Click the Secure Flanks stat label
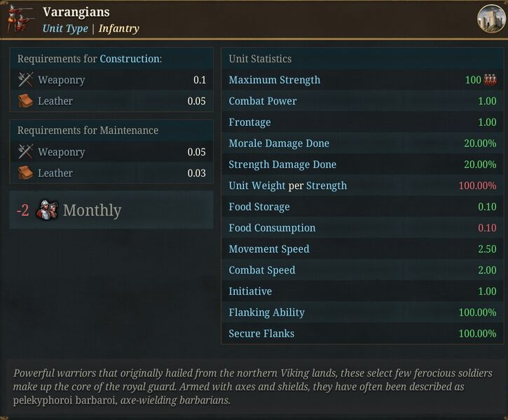The image size is (508, 420). coord(261,333)
